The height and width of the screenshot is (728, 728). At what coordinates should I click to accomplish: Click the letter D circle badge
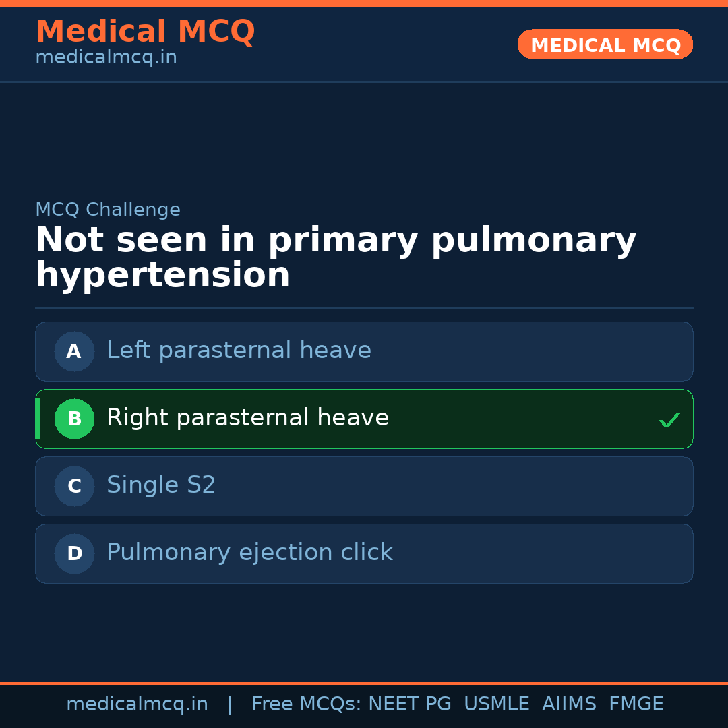click(74, 553)
